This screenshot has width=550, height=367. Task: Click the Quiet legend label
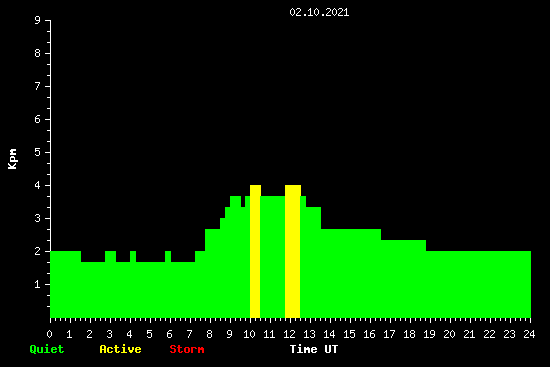tap(47, 349)
